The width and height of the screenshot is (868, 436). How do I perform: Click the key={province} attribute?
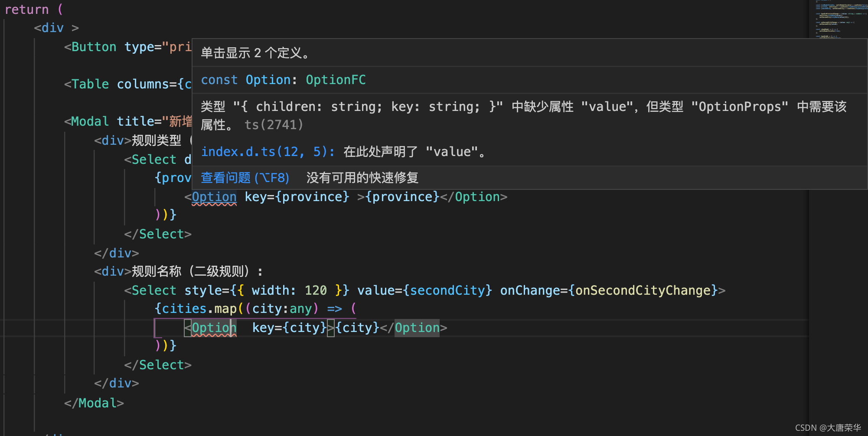(x=297, y=197)
